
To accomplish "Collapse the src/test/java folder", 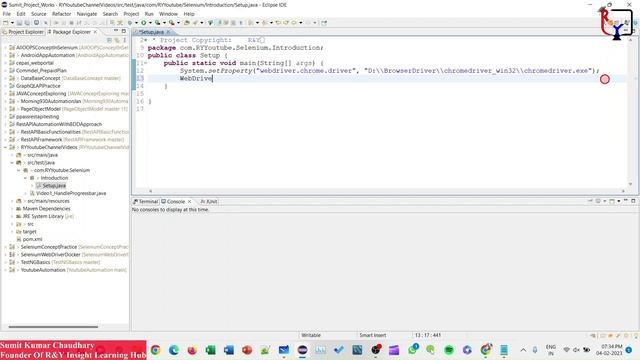I will 12,162.
